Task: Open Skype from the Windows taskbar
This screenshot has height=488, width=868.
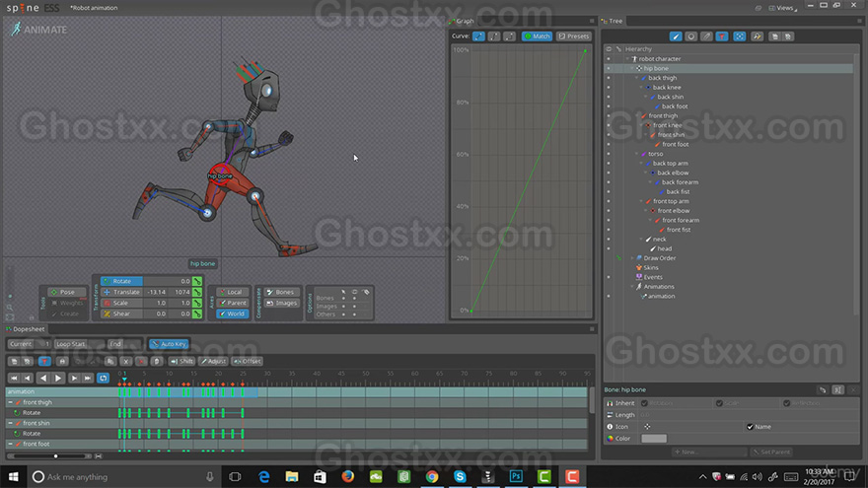Action: click(460, 476)
